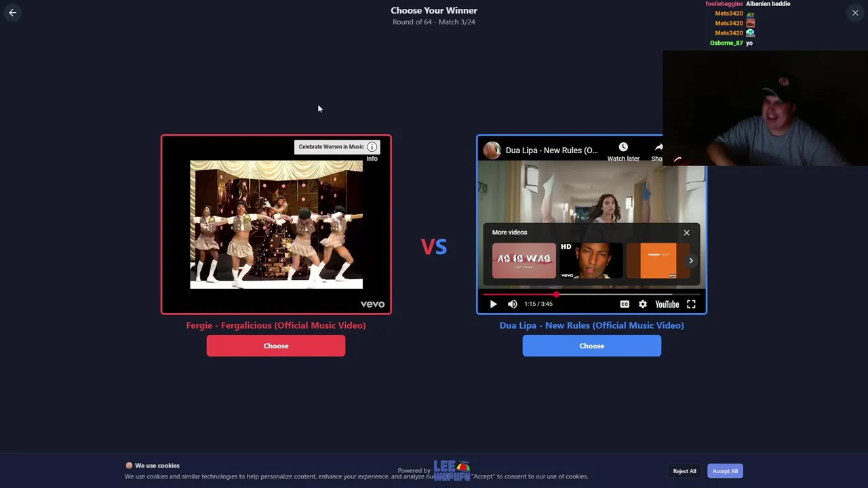Screen dimensions: 868x488
Task: Click Dua Lipa - New Rules title text below player
Action: tap(591, 325)
